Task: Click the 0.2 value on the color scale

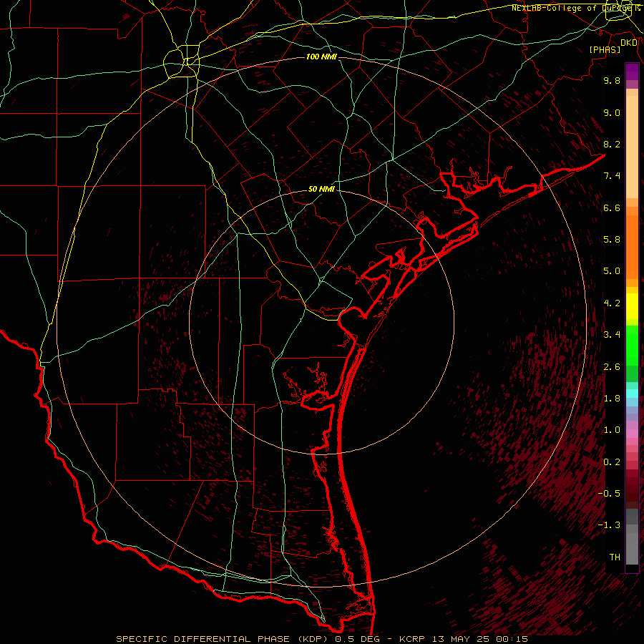Action: tap(612, 462)
